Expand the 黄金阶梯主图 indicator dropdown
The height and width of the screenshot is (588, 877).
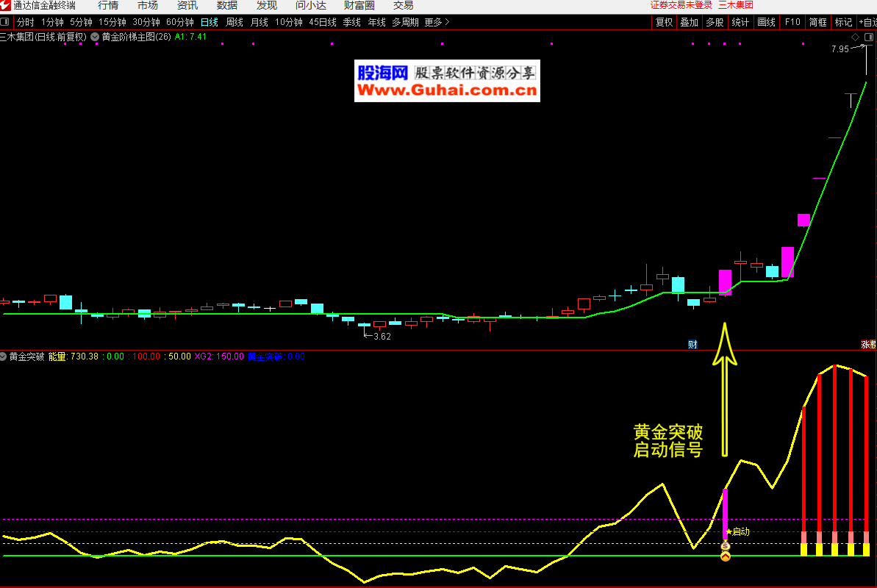(96, 36)
